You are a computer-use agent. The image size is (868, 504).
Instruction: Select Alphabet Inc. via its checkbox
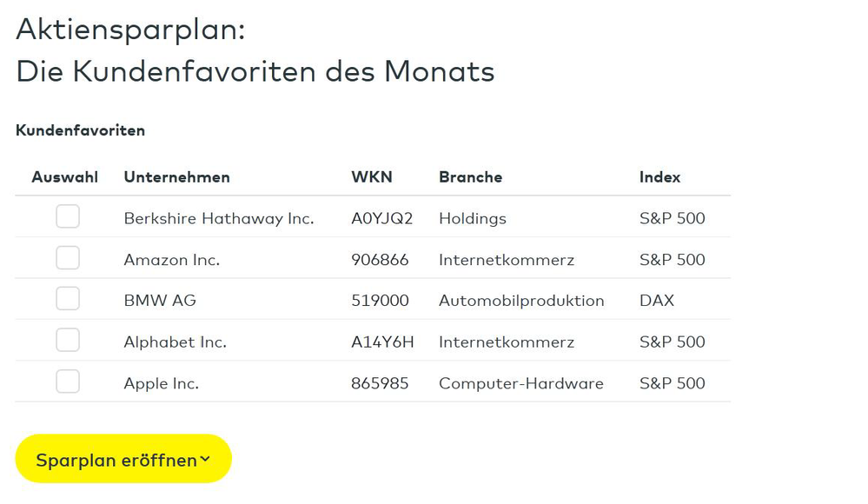click(x=68, y=340)
